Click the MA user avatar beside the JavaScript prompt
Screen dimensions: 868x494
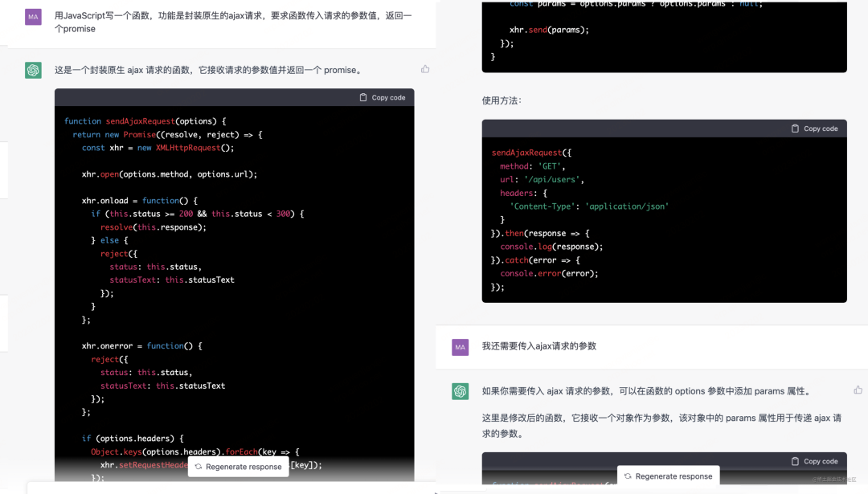click(33, 17)
